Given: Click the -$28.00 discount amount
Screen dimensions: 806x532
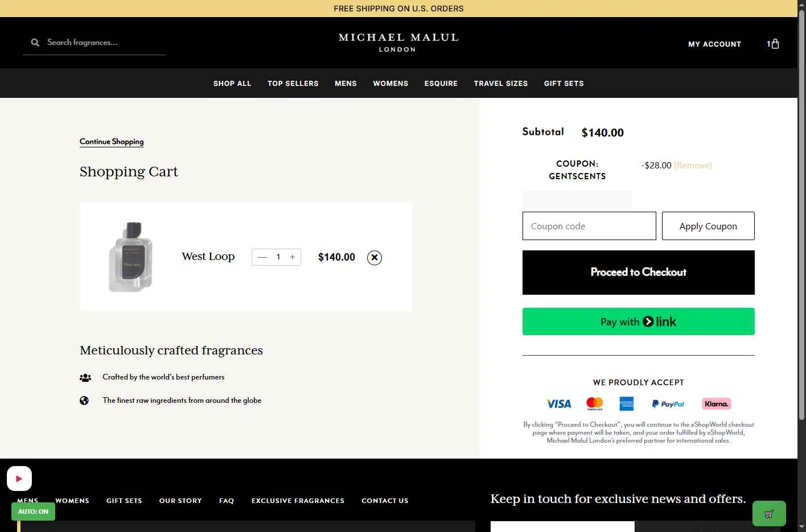Looking at the screenshot, I should tap(656, 166).
